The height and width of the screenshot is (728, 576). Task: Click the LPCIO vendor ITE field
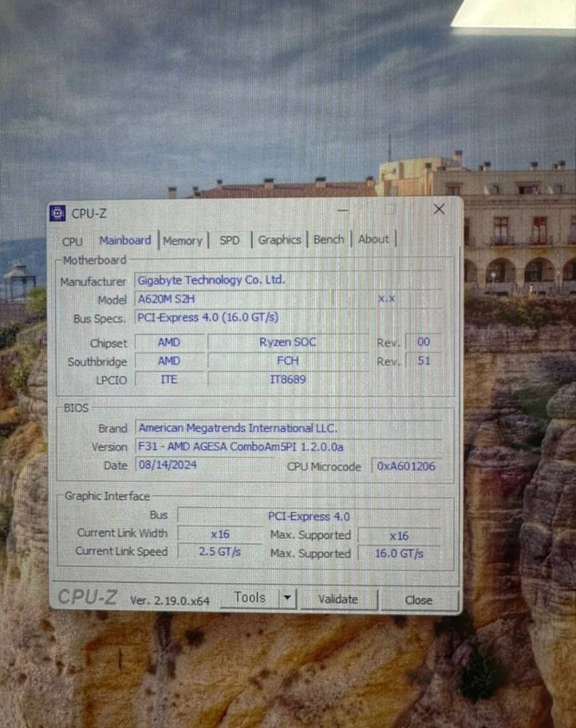click(x=169, y=379)
